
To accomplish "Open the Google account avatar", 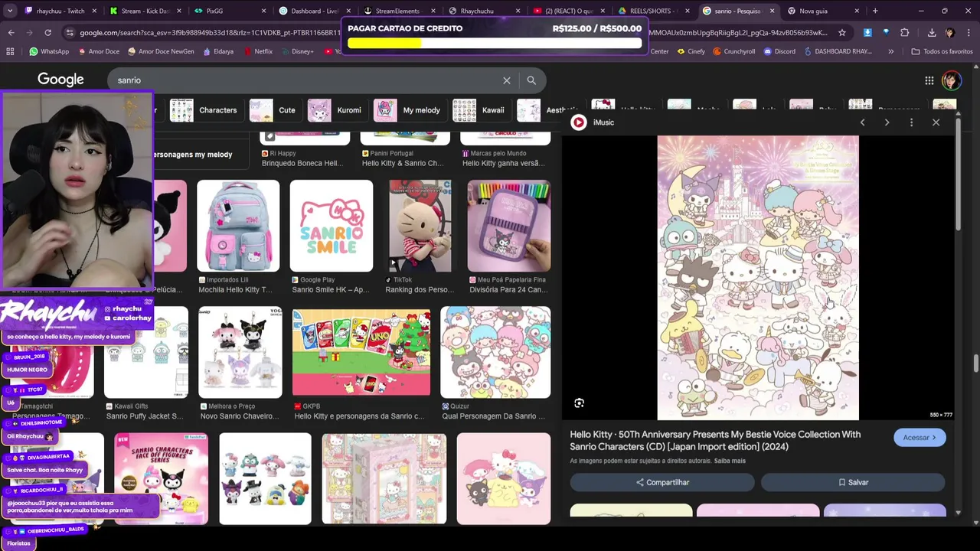I will pyautogui.click(x=951, y=80).
